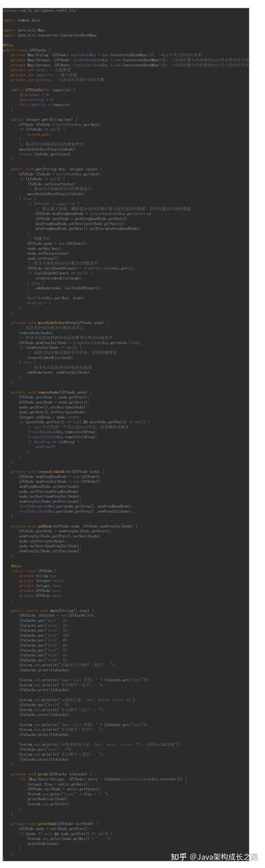265x868 pixels.
Task: Click the private void addNode method signature
Action: click(x=74, y=526)
